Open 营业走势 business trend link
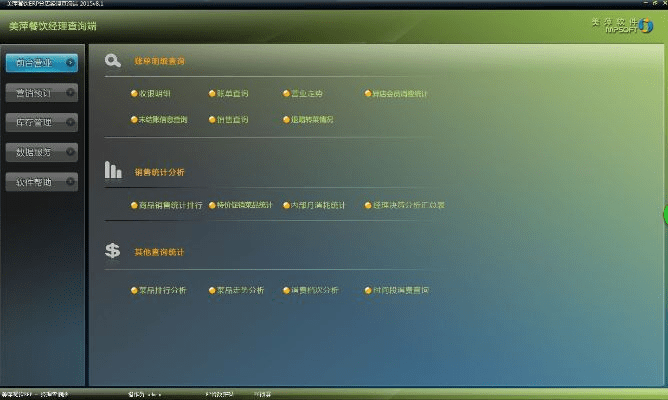The image size is (668, 400). click(x=306, y=94)
